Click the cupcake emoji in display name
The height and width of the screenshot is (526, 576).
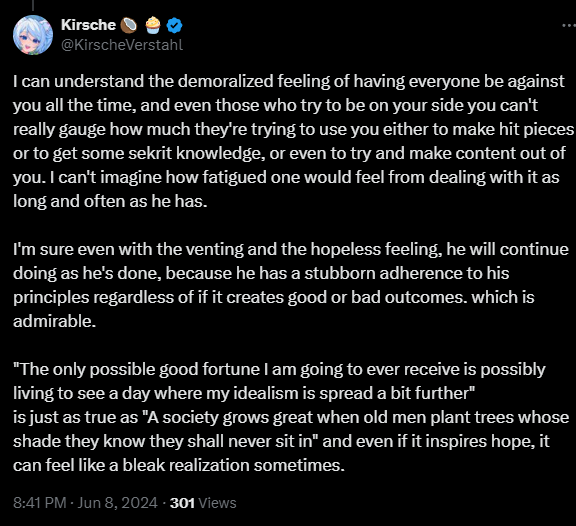pyautogui.click(x=153, y=25)
